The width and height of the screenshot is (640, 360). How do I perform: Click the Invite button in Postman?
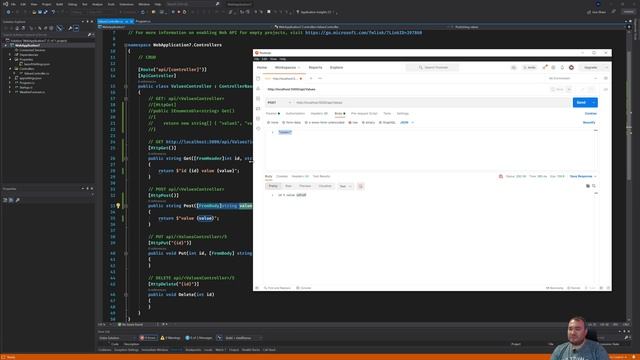point(529,67)
